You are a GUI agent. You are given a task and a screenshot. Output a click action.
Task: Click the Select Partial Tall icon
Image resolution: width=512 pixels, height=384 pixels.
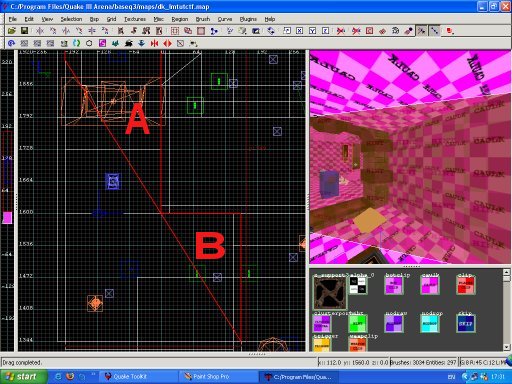tap(146, 31)
